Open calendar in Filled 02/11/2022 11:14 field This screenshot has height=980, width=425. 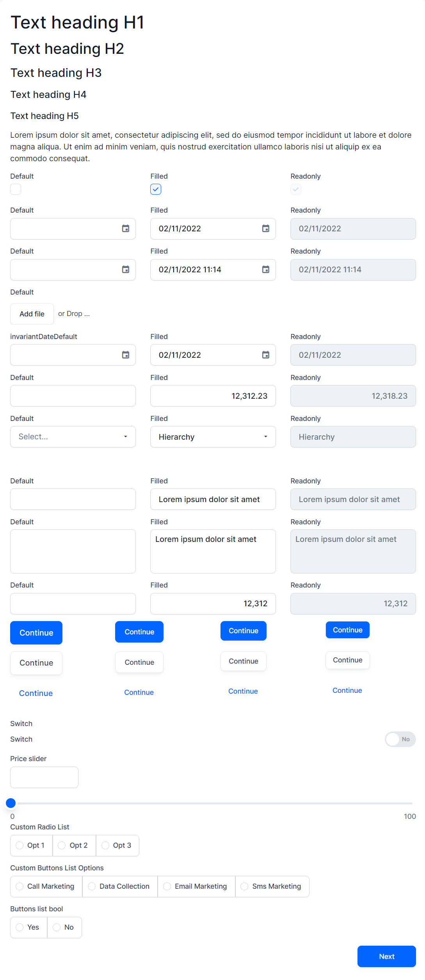[265, 270]
